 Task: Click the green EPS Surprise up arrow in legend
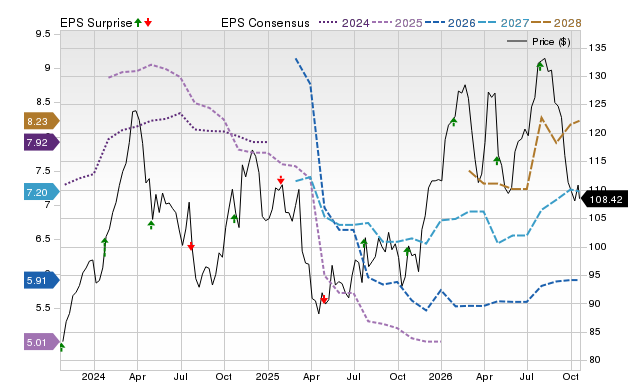[138, 23]
